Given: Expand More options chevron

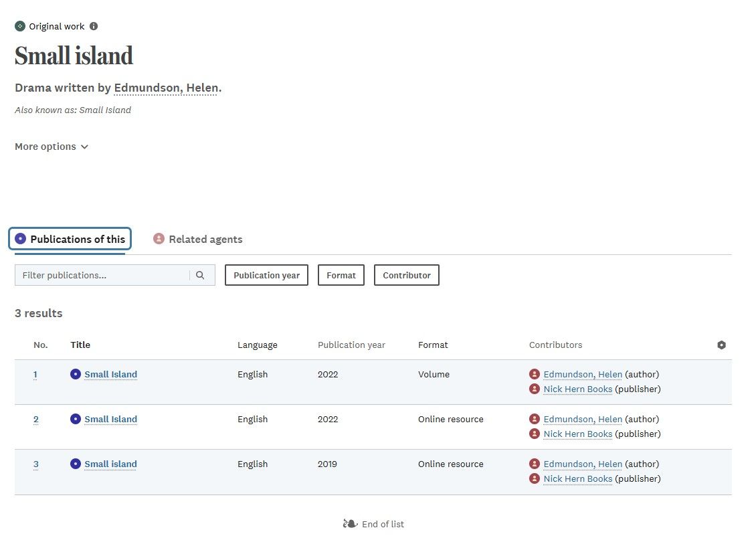Looking at the screenshot, I should tap(84, 147).
